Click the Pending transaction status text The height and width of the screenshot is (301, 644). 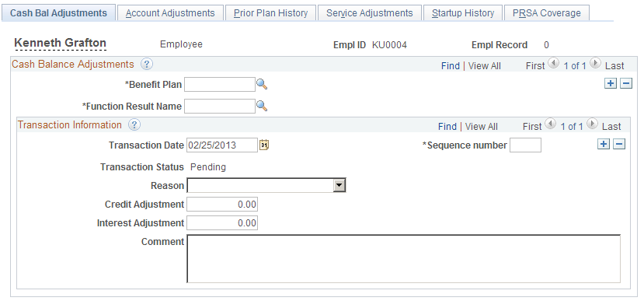pos(208,167)
